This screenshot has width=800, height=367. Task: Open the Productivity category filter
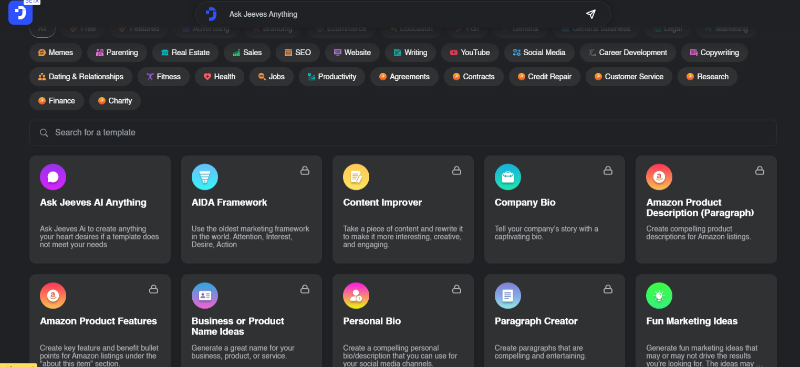coord(332,77)
